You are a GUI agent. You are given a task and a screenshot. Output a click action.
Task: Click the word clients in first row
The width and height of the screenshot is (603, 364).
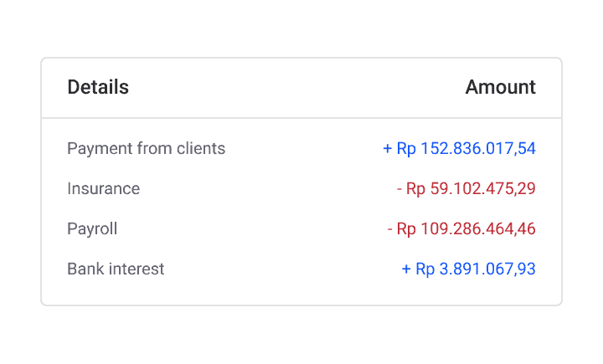click(x=201, y=148)
